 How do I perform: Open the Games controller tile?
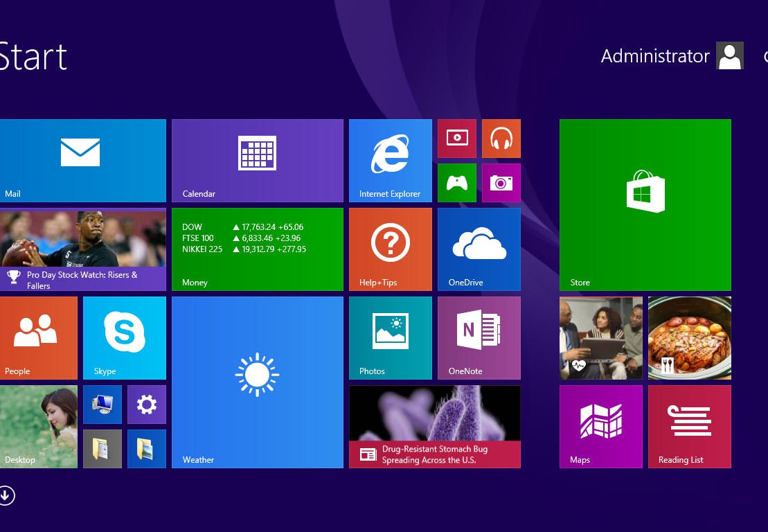457,183
